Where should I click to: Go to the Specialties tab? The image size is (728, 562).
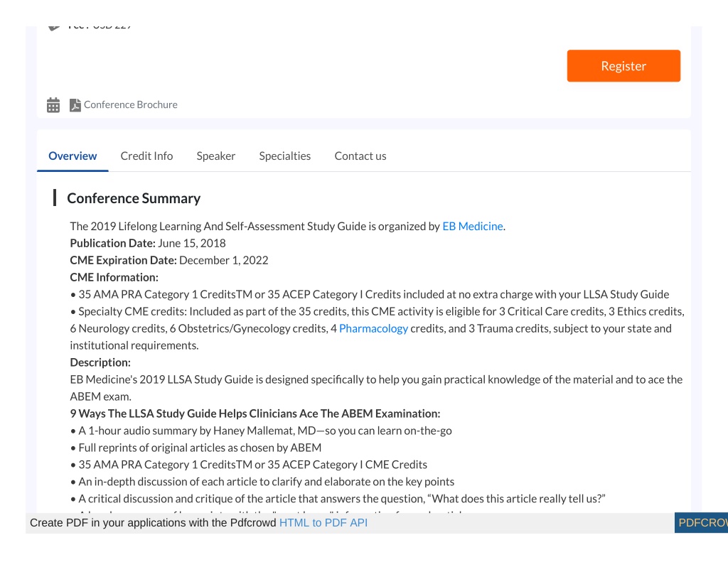(x=284, y=156)
